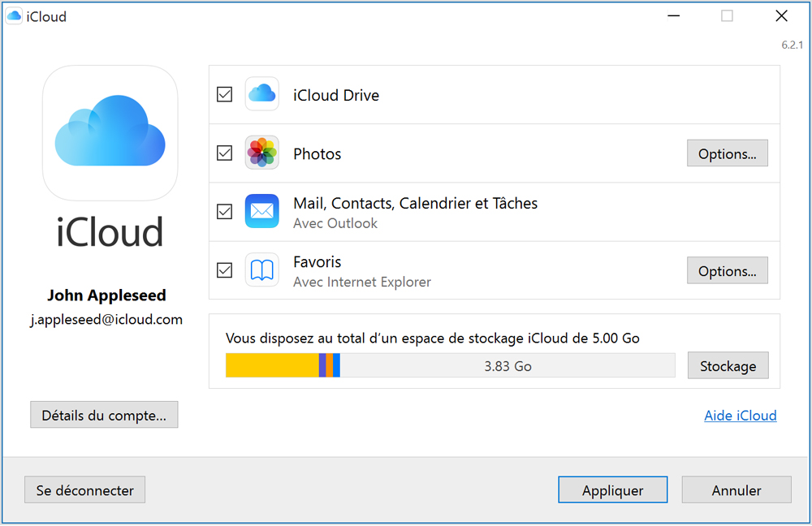Click the blue Mail envelope icon
The width and height of the screenshot is (812, 526).
261,211
